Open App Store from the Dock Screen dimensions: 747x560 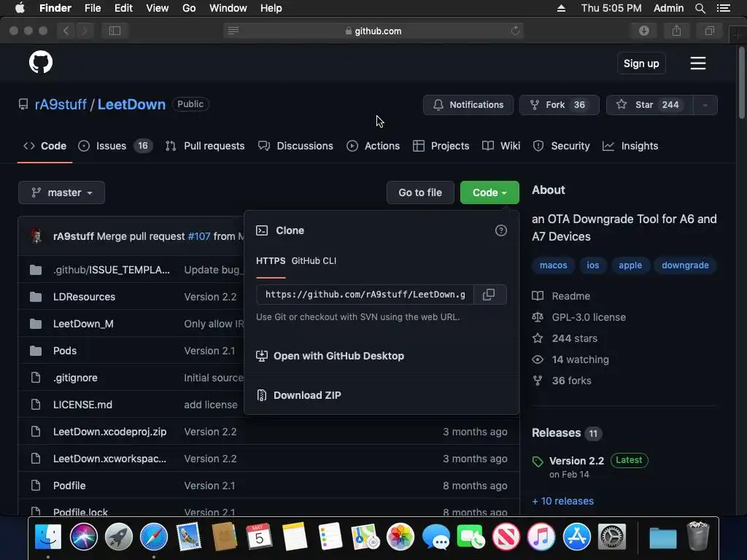576,537
